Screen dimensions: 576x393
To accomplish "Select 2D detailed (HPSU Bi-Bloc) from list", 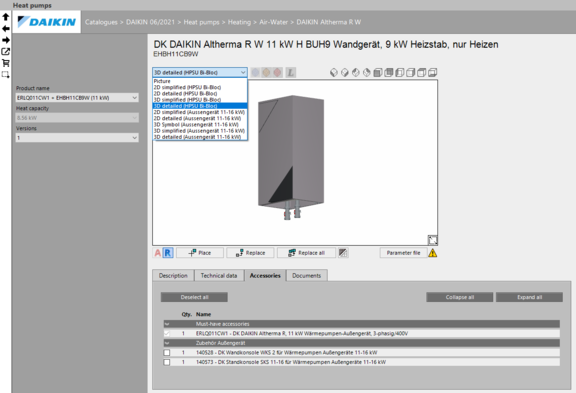I will click(x=185, y=94).
